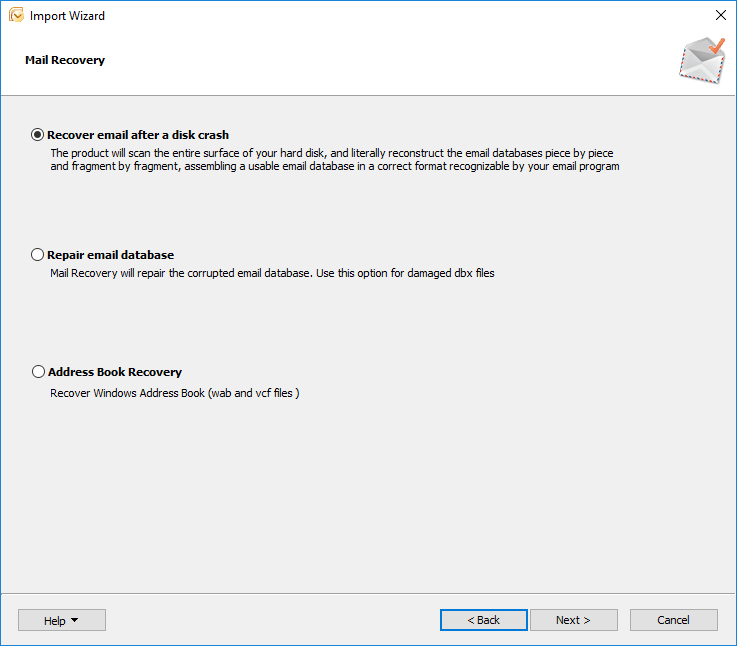Screen dimensions: 737x646
Task: Expand the Help button's dropdown arrow
Action: 74,620
